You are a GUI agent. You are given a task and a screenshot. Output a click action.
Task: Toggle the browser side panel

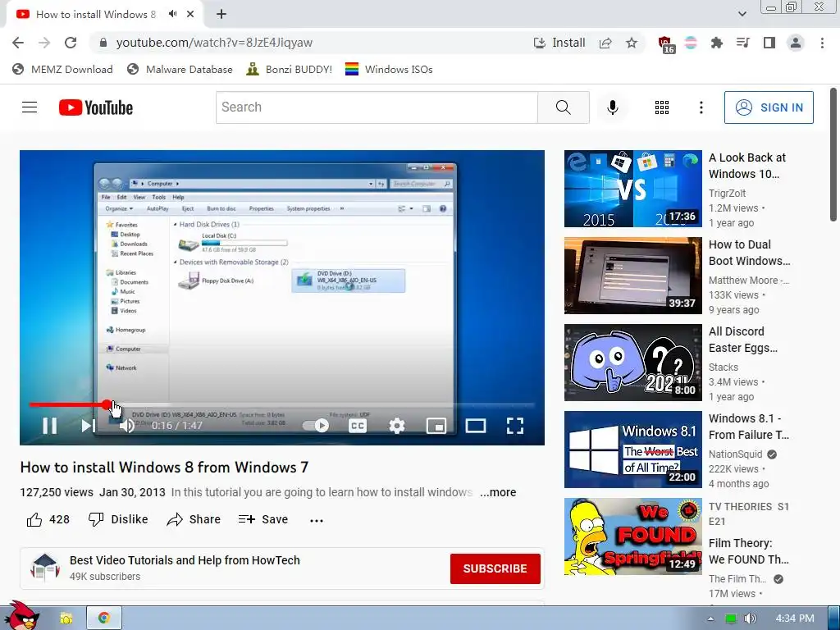[x=769, y=43]
